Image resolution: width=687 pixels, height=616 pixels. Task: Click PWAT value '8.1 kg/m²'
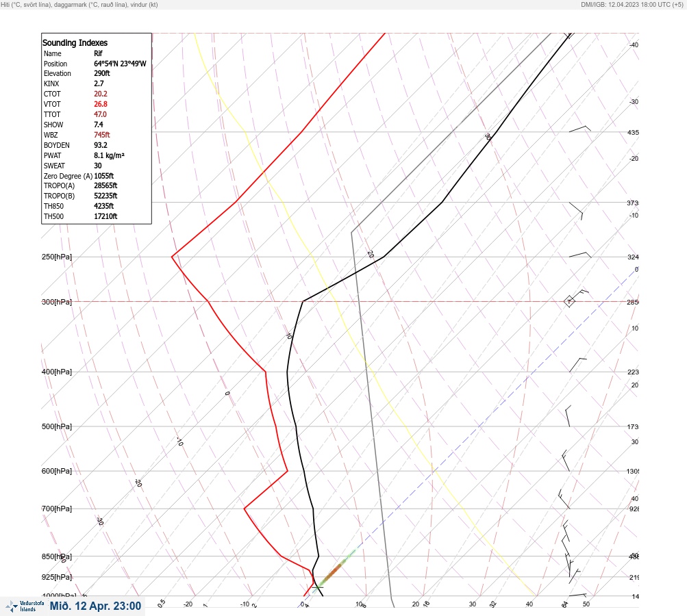(x=109, y=155)
